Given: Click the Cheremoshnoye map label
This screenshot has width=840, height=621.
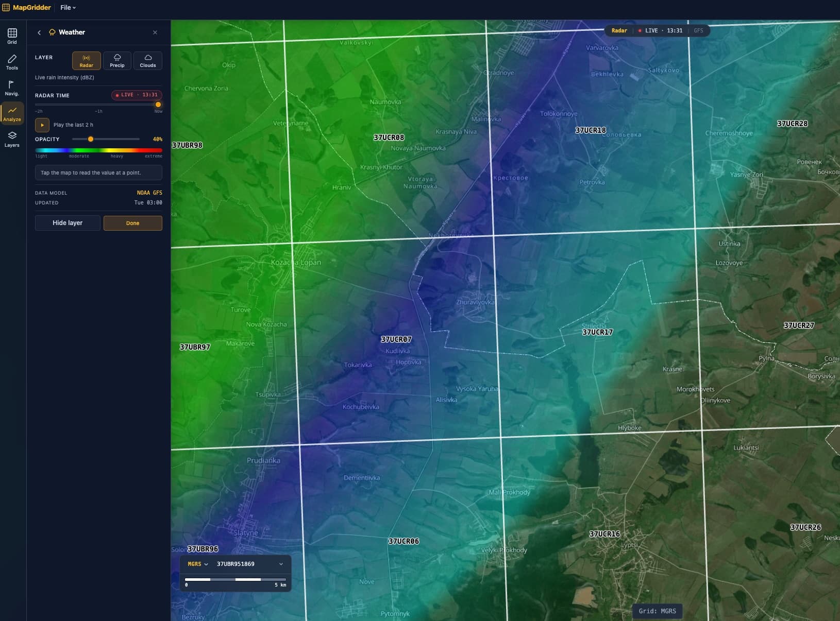Looking at the screenshot, I should point(729,133).
